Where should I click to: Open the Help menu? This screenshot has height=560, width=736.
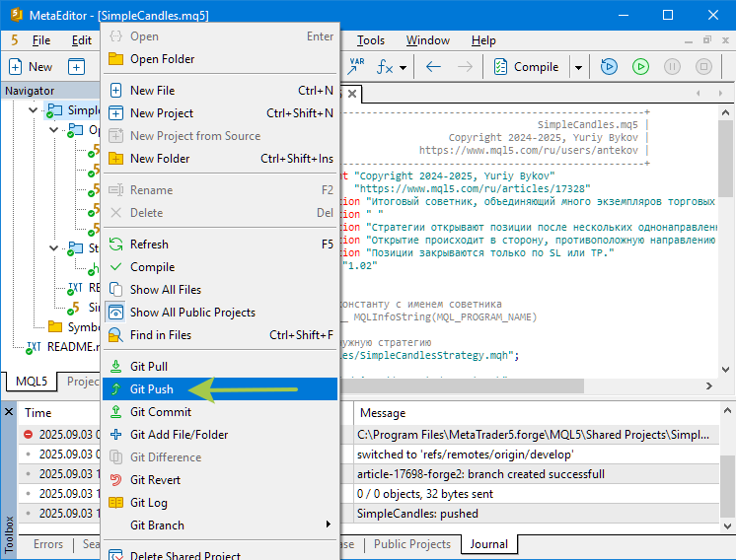(483, 40)
